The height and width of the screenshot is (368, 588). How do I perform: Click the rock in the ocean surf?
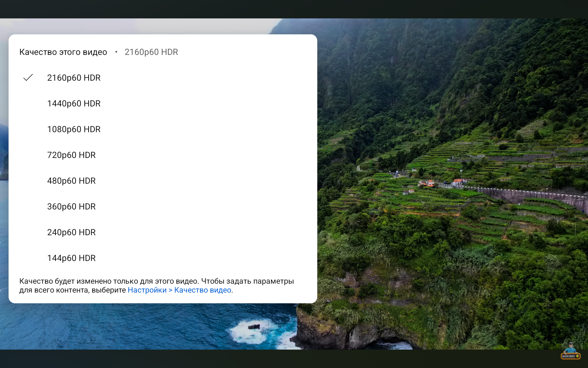pos(254,327)
